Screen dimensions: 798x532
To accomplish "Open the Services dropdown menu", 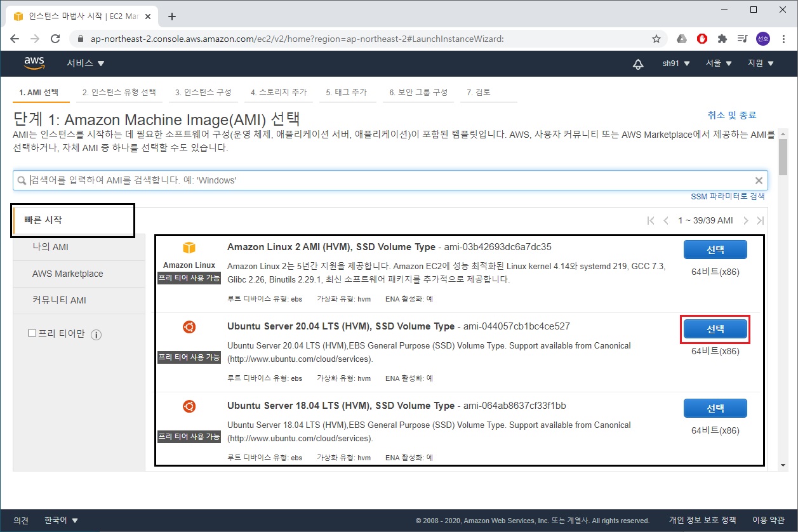I will 86,63.
